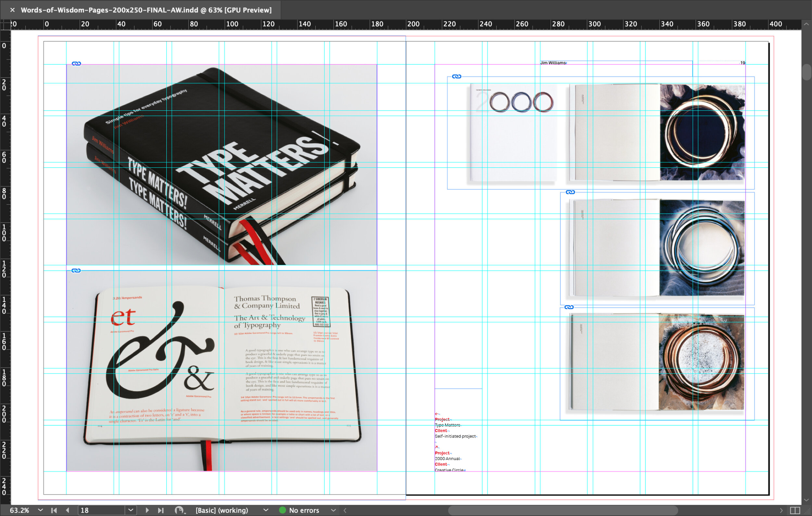812x516 pixels.
Task: Click the vertical scrollbar up arrow
Action: pos(806,24)
